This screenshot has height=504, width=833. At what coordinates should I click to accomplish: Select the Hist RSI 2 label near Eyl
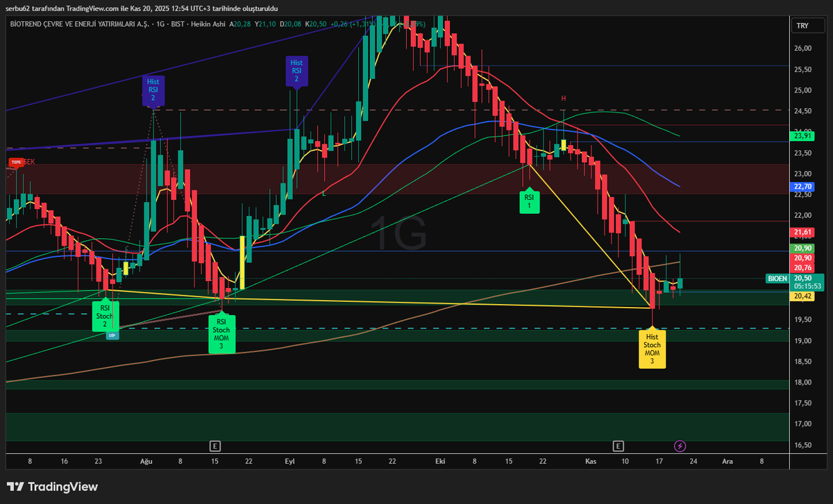click(296, 72)
